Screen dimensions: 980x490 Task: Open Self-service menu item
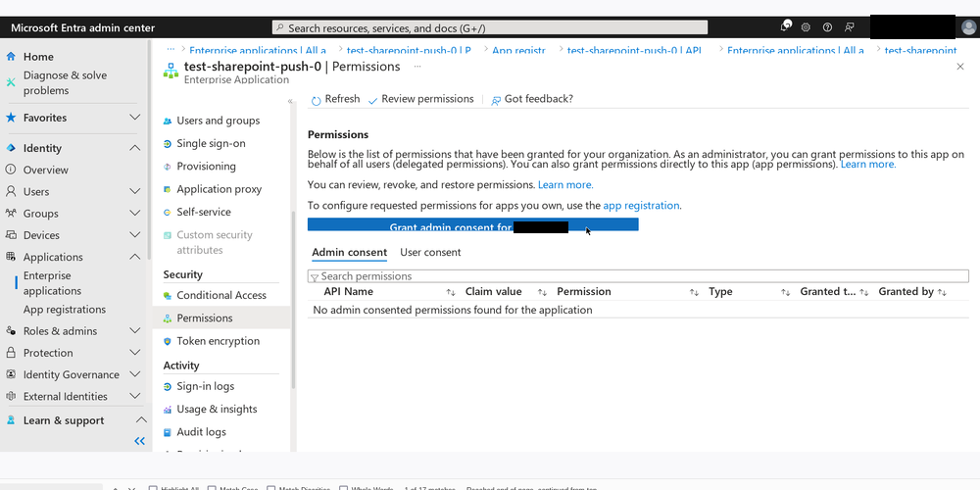tap(203, 212)
